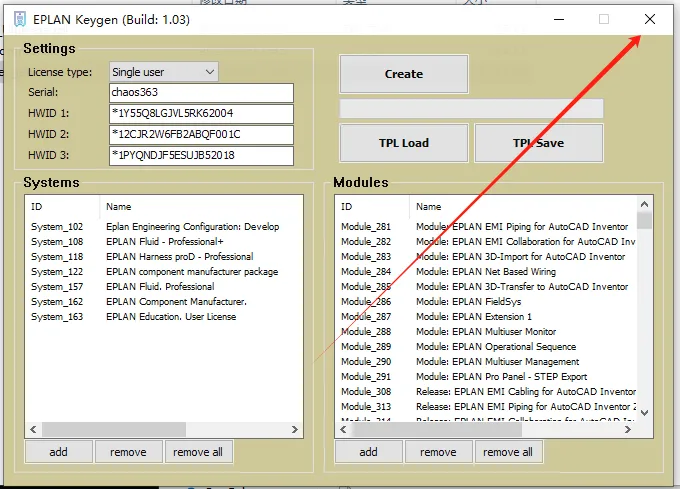Click the Modules list scroll up arrow
Viewport: 680px width, 489px height.
[644, 204]
